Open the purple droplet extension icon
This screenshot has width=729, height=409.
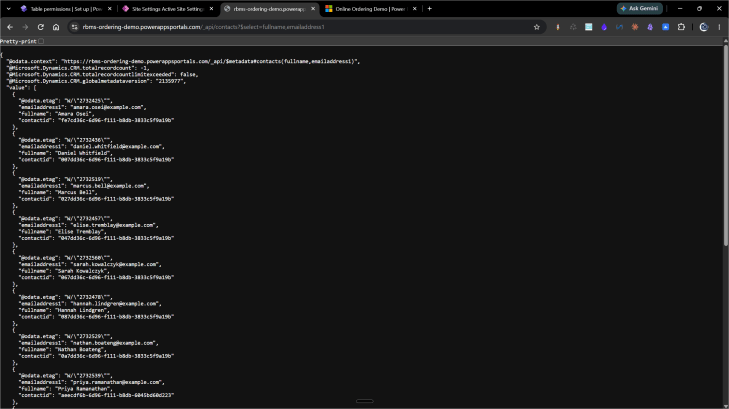[604, 27]
